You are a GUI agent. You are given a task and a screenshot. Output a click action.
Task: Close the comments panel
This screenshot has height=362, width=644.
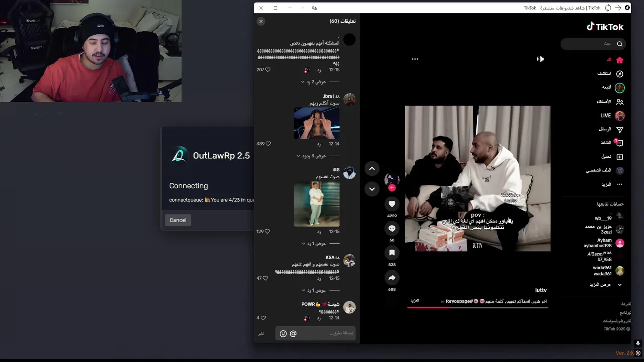point(261,21)
